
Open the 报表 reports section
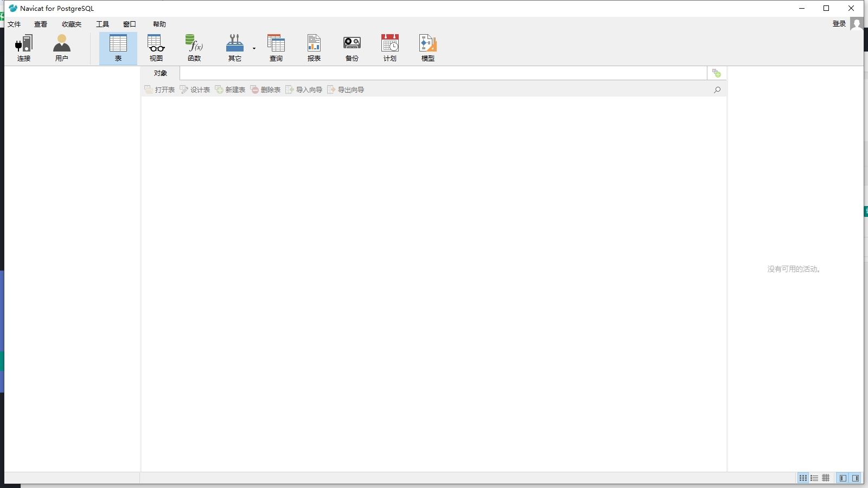click(314, 48)
